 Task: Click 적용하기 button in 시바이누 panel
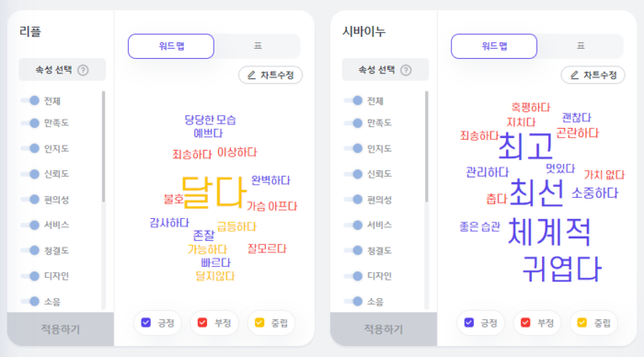(384, 329)
